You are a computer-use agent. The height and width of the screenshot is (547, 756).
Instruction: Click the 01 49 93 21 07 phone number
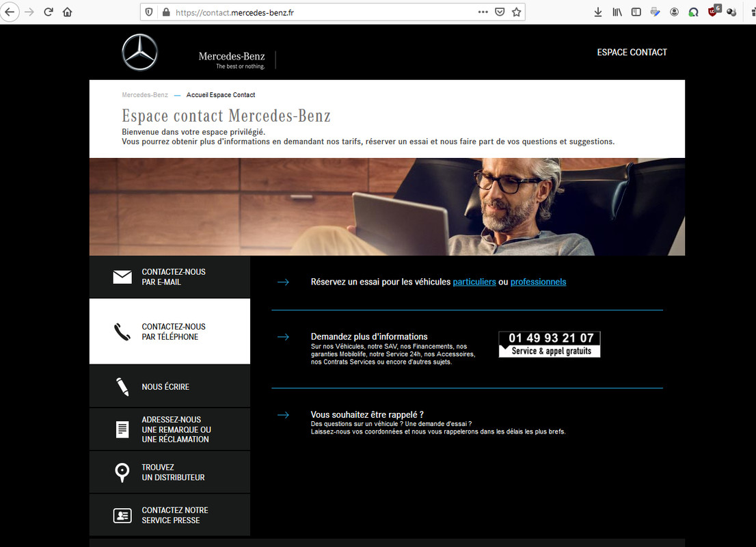click(551, 338)
